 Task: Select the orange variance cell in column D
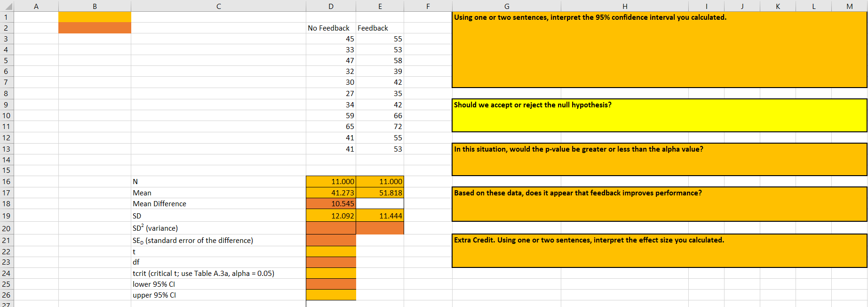coord(331,228)
